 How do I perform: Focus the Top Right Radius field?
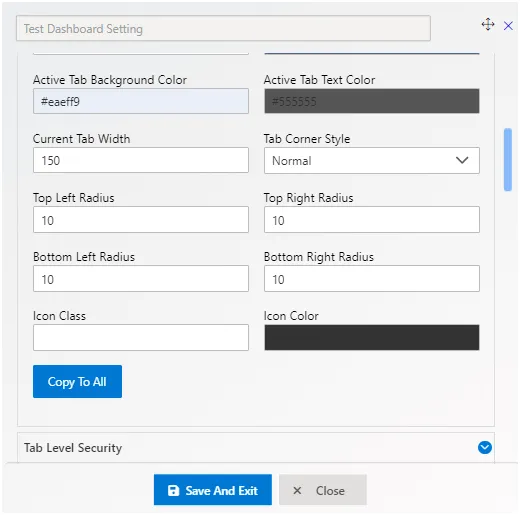click(372, 220)
